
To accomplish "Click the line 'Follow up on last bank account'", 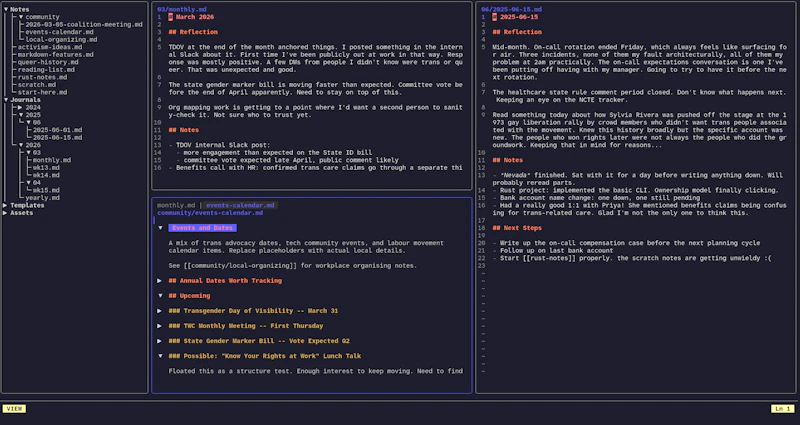I will [x=553, y=251].
